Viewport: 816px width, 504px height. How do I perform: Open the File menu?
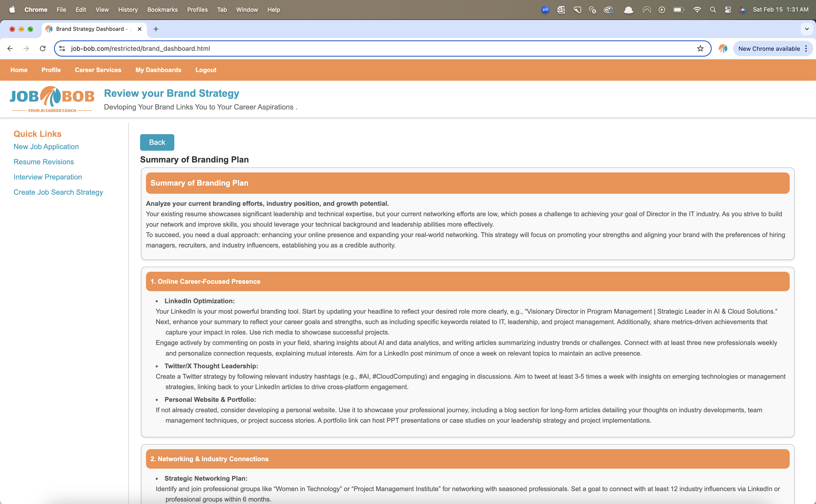tap(61, 10)
